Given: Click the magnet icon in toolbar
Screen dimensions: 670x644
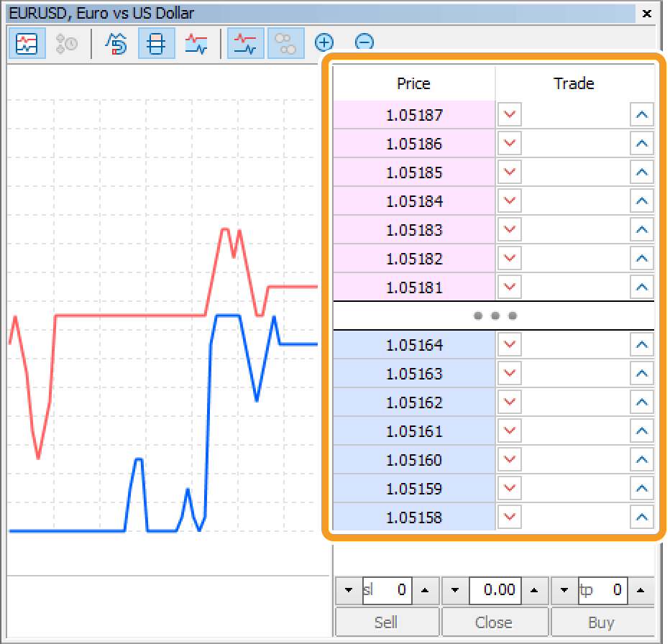Looking at the screenshot, I should coord(116,44).
